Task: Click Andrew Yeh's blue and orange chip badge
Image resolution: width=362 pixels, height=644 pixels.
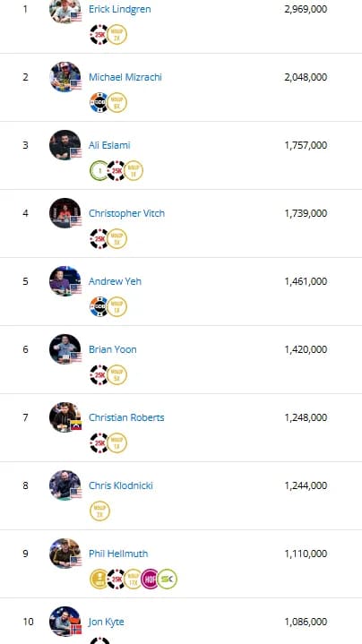Action: 99,307
